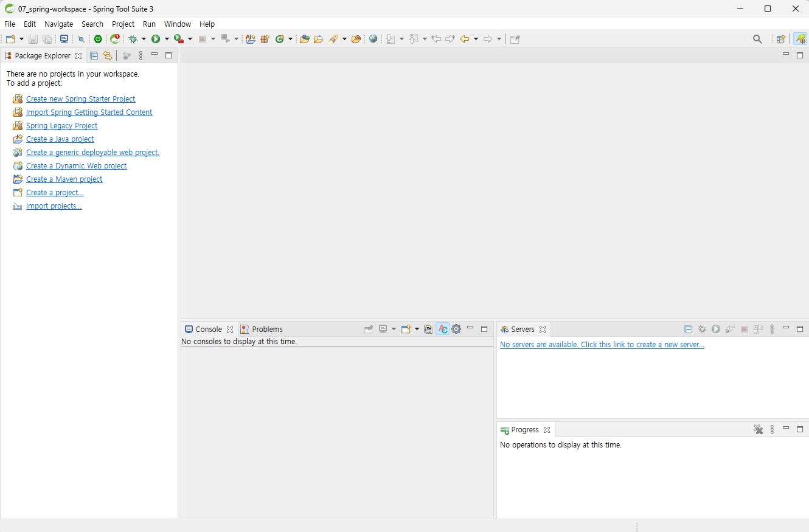Click the Spring Legacy Project link

point(62,125)
